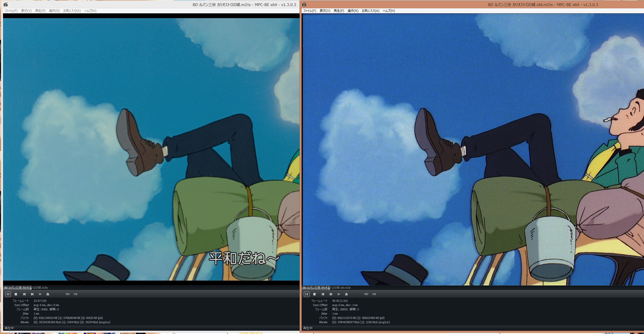This screenshot has width=644, height=334.
Task: Open お気に入り(A) menu in left window
Action: tap(72, 11)
